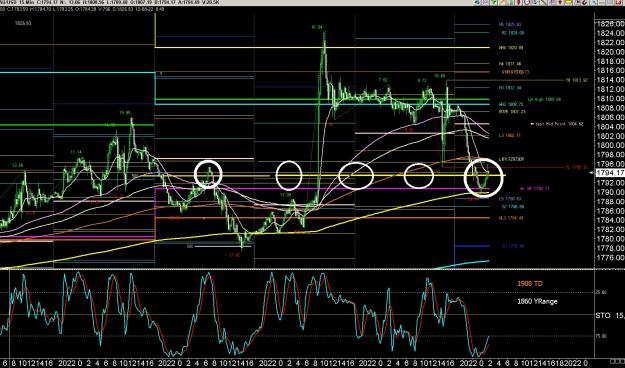The image size is (625, 368).
Task: Click the orange '1908 TD' annotation
Action: click(x=530, y=284)
